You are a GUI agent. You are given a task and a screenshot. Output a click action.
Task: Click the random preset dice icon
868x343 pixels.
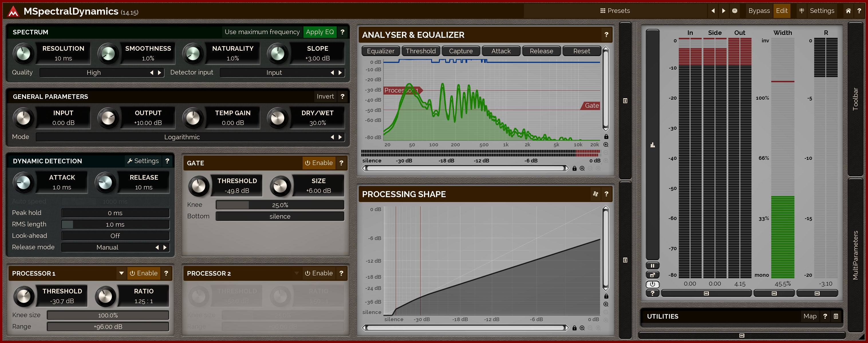735,11
